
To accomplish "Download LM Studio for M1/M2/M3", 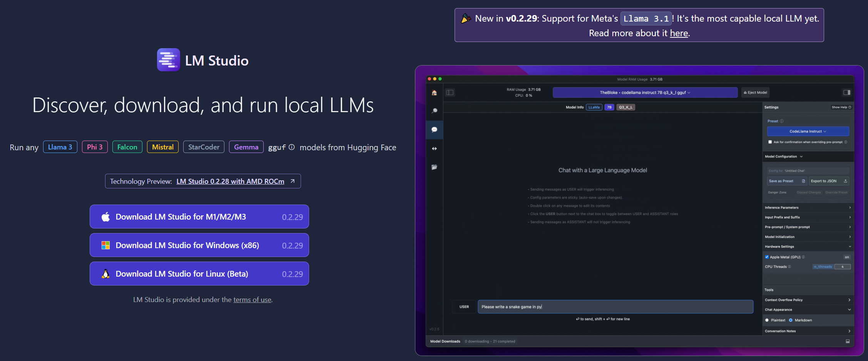I will tap(199, 217).
